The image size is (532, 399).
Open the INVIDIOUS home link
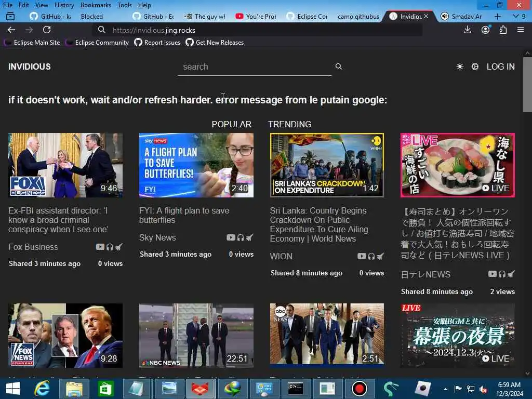(30, 66)
